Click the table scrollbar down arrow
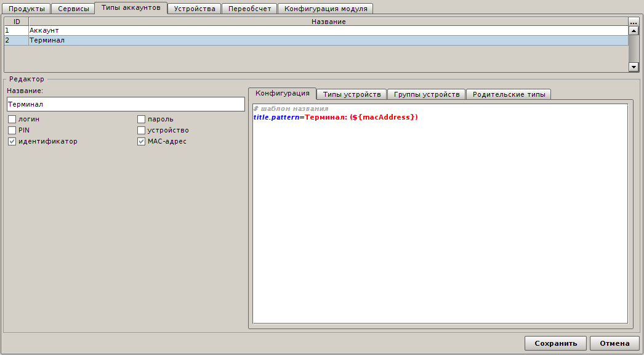Image resolution: width=644 pixels, height=355 pixels. (633, 67)
